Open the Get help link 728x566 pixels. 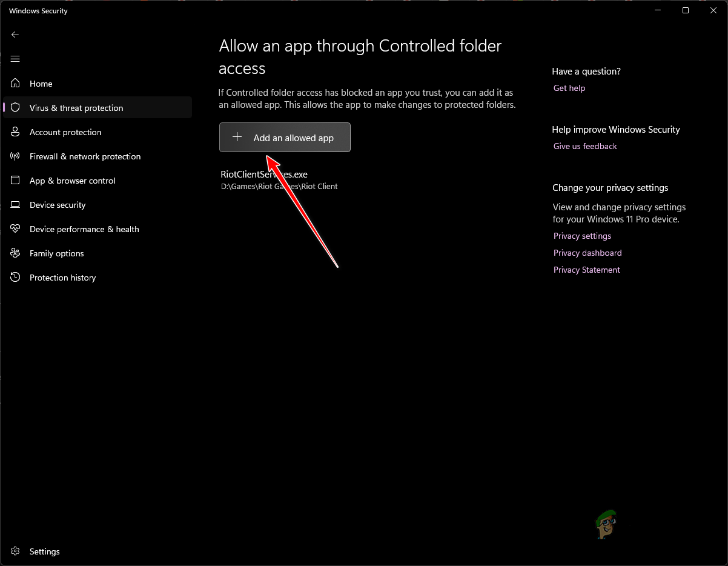pyautogui.click(x=569, y=88)
